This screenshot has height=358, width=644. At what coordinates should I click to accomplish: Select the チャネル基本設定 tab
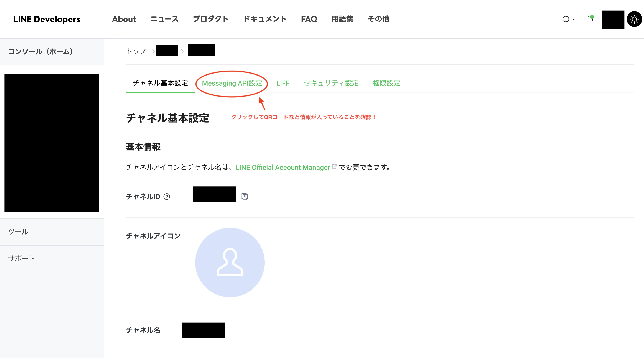[160, 83]
